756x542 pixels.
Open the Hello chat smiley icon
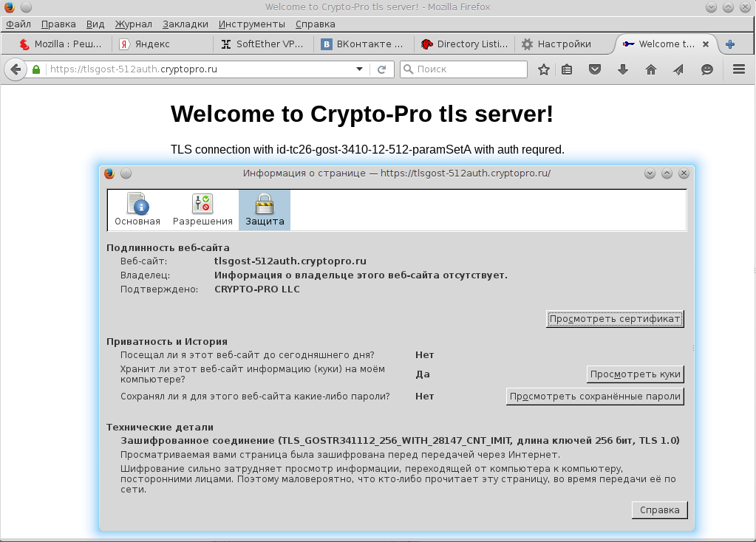pyautogui.click(x=706, y=69)
